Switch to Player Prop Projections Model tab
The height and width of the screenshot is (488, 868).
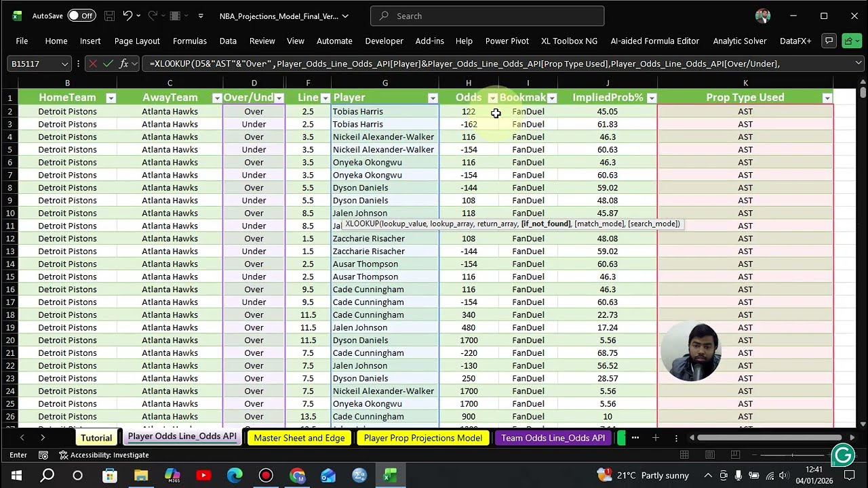tap(422, 438)
